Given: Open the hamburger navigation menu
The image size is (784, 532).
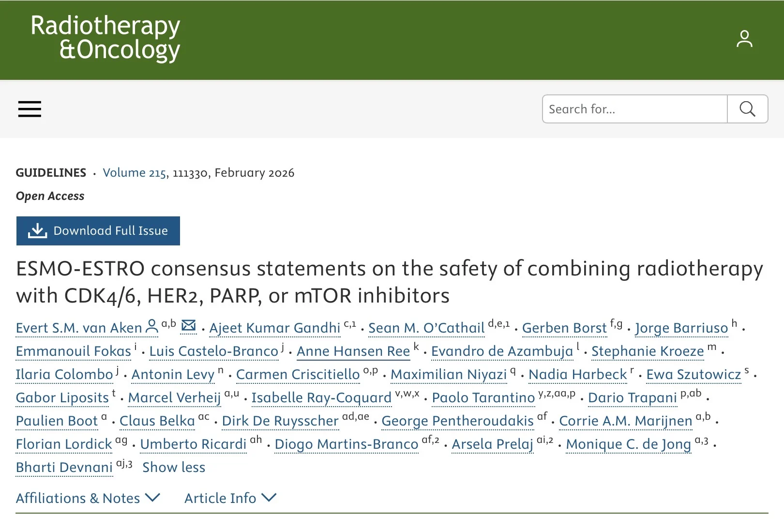Looking at the screenshot, I should [x=30, y=109].
